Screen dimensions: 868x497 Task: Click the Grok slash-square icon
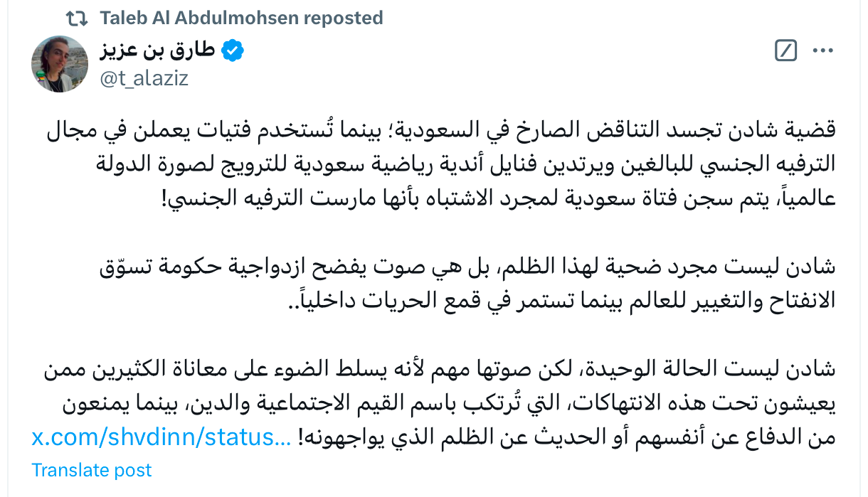[785, 50]
